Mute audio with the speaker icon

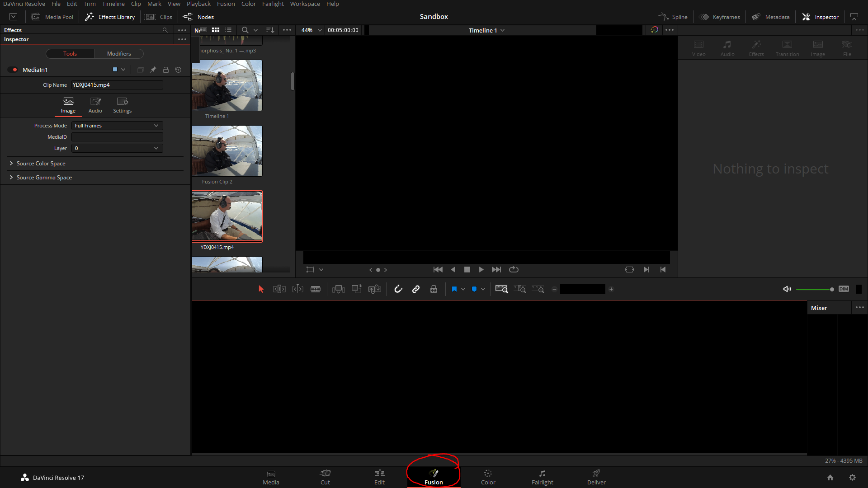point(787,289)
